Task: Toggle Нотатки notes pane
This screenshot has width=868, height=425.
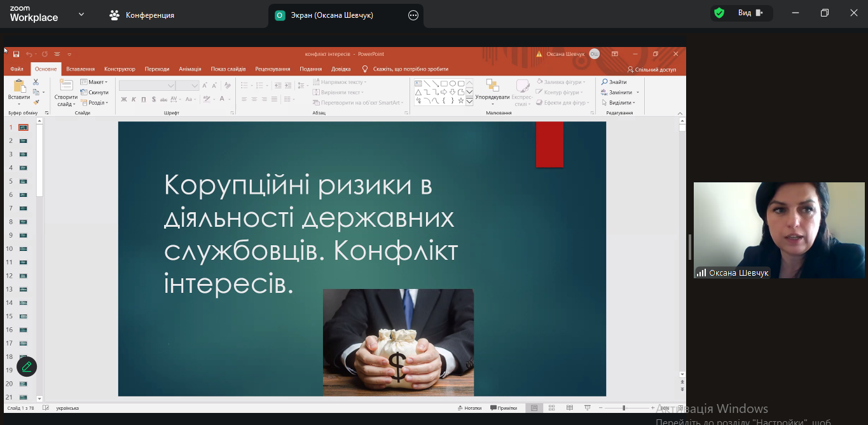Action: pos(469,408)
